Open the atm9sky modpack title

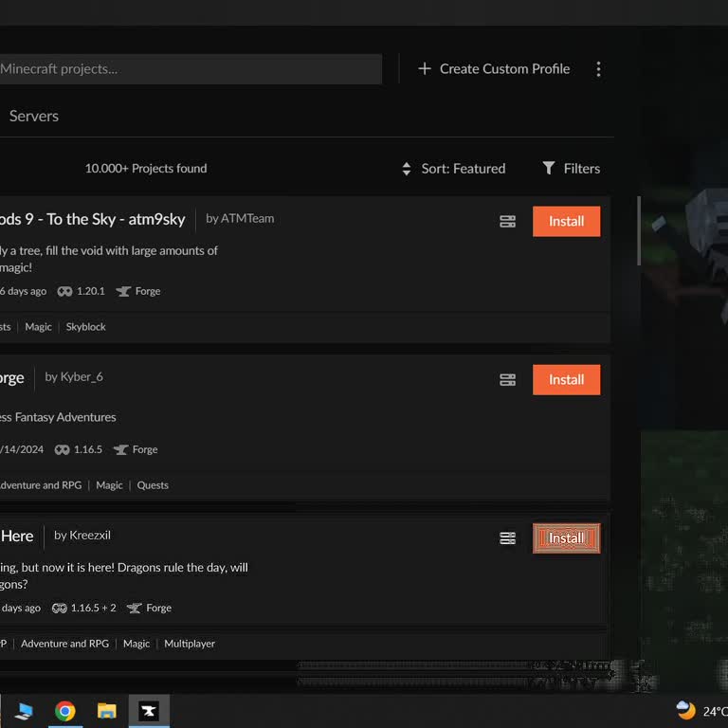click(92, 219)
